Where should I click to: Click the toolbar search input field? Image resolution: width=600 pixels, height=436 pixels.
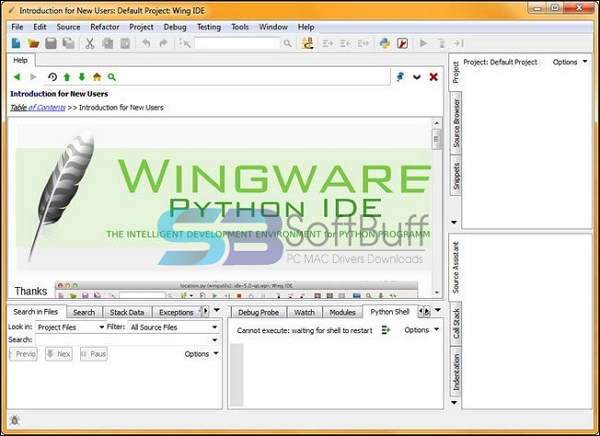(x=237, y=43)
